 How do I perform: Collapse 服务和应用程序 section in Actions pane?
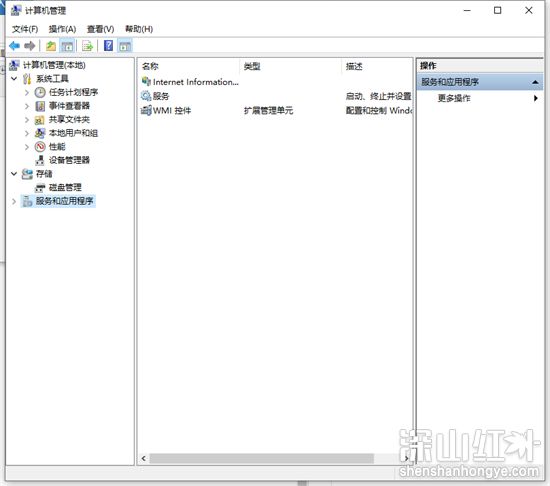(535, 82)
